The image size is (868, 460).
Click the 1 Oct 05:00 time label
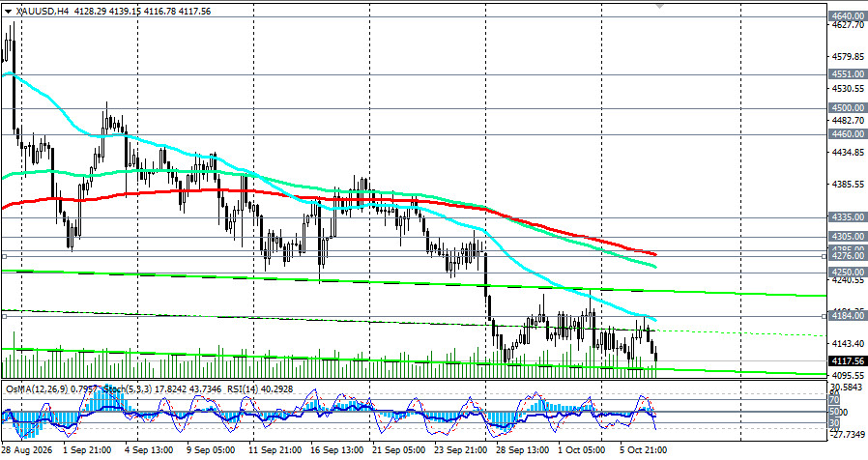click(580, 450)
